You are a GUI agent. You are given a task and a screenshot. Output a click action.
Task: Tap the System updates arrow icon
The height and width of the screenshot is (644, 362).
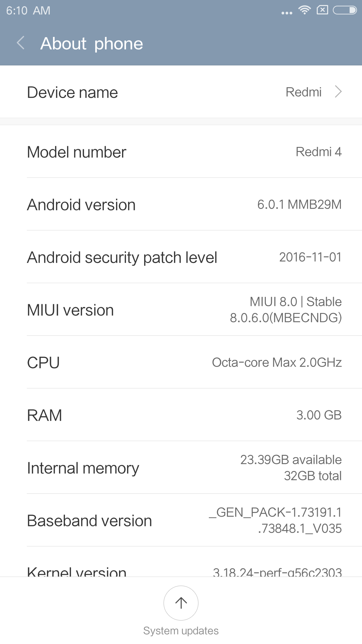tap(181, 603)
